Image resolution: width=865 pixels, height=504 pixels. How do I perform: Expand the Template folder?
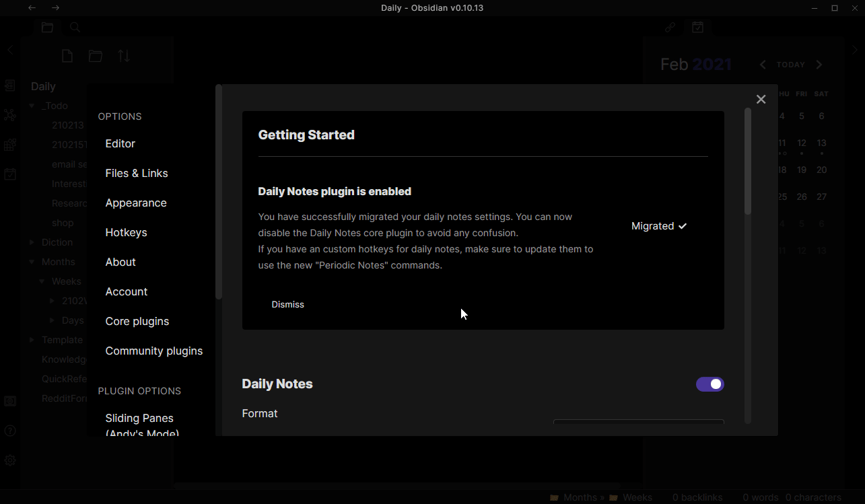(x=32, y=340)
